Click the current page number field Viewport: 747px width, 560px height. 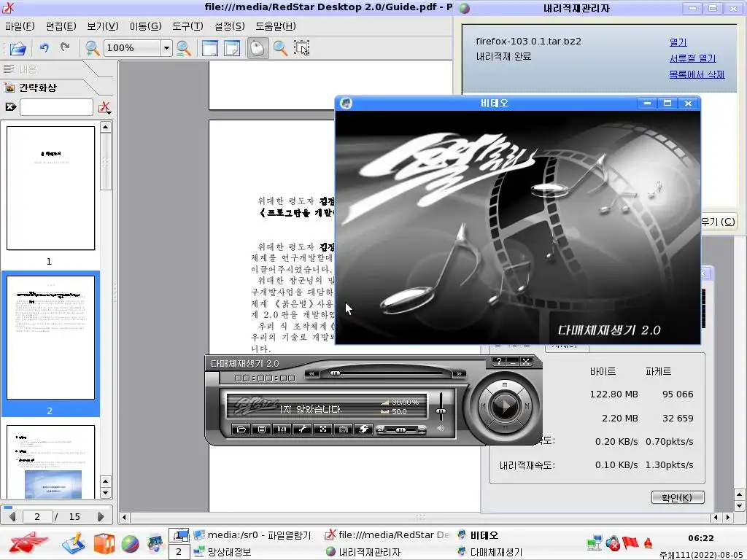[36, 517]
